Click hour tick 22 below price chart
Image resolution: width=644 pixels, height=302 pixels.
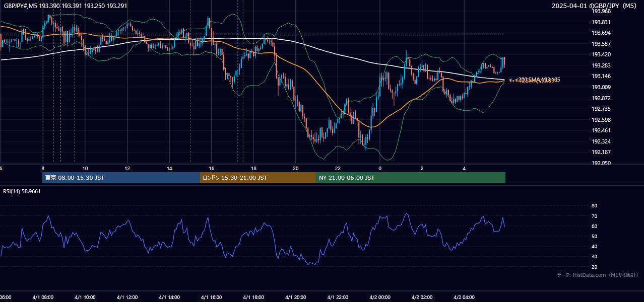pyautogui.click(x=338, y=168)
